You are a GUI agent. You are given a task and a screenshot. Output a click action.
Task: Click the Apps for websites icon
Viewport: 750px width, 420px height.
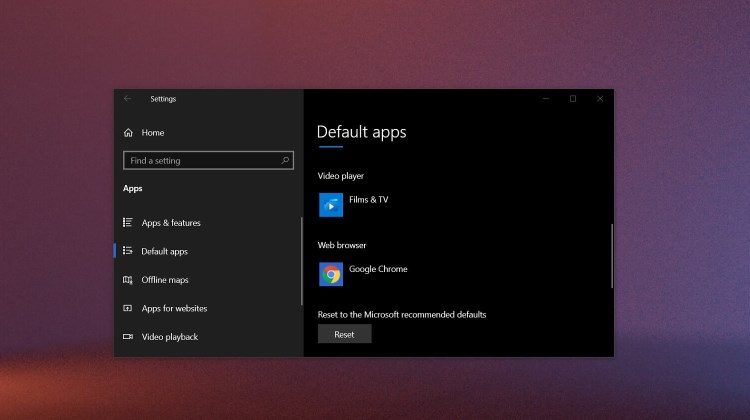[x=128, y=308]
